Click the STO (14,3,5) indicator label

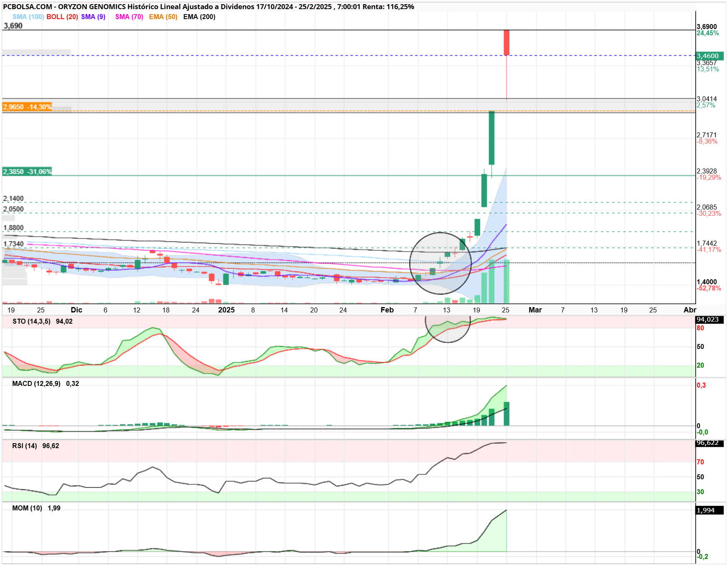pos(32,322)
